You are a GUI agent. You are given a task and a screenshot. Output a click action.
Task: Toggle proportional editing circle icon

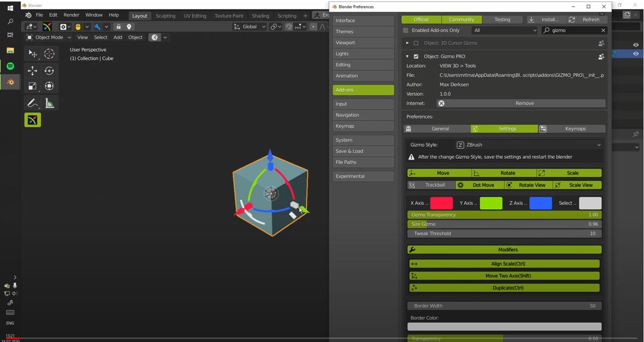(314, 27)
